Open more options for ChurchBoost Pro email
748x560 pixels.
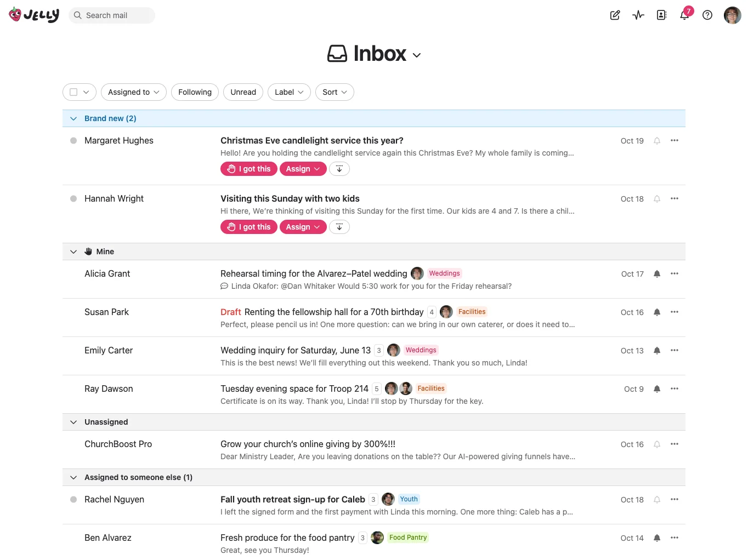(x=675, y=444)
